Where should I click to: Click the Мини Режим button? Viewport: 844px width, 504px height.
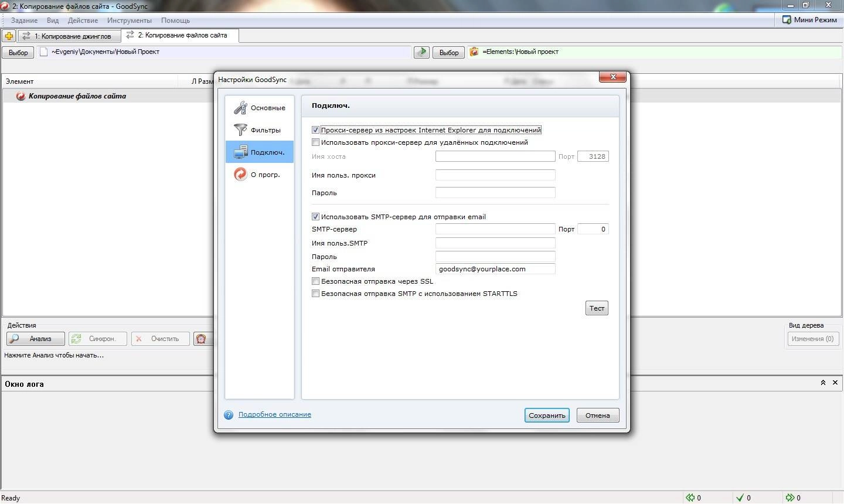[809, 20]
